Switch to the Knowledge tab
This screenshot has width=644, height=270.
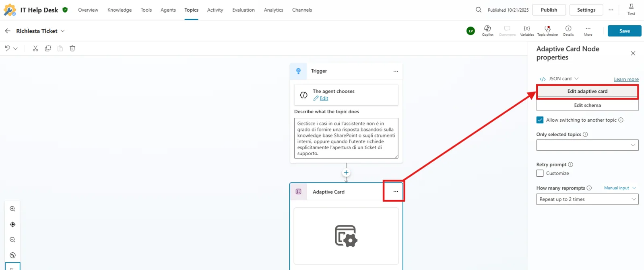120,10
